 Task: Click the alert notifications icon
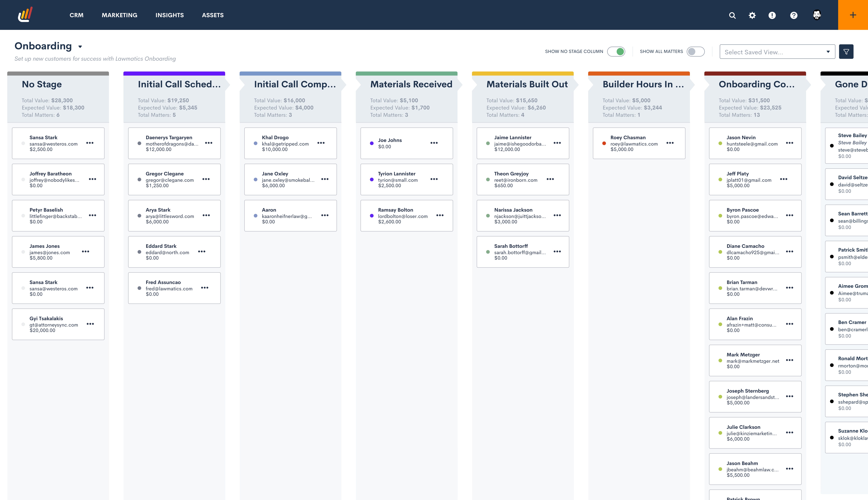point(772,15)
